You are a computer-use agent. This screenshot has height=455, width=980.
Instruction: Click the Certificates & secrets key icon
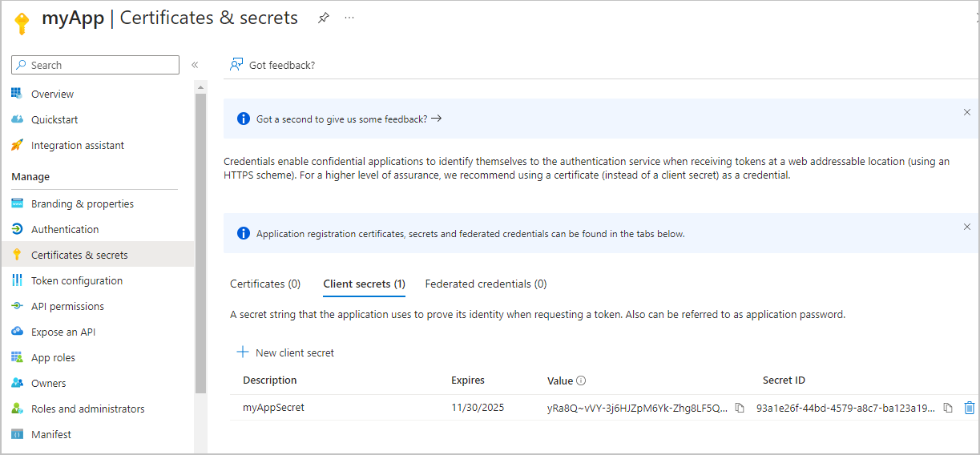[x=17, y=255]
